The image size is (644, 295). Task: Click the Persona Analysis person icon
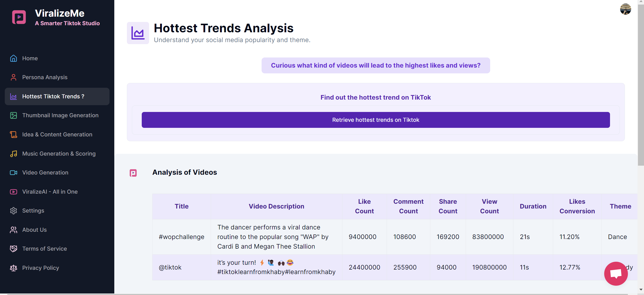coord(13,77)
